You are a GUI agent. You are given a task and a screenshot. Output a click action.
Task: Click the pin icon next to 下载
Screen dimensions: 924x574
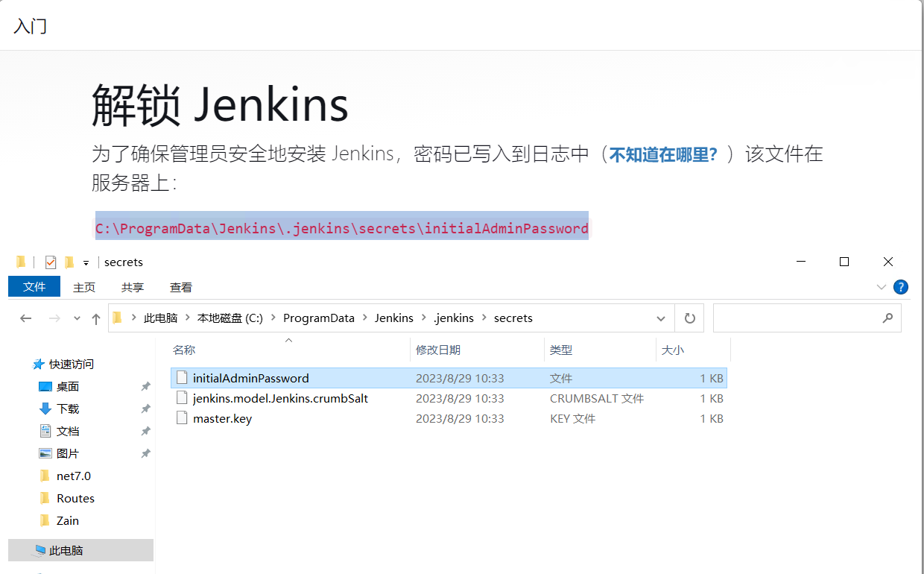(x=146, y=409)
